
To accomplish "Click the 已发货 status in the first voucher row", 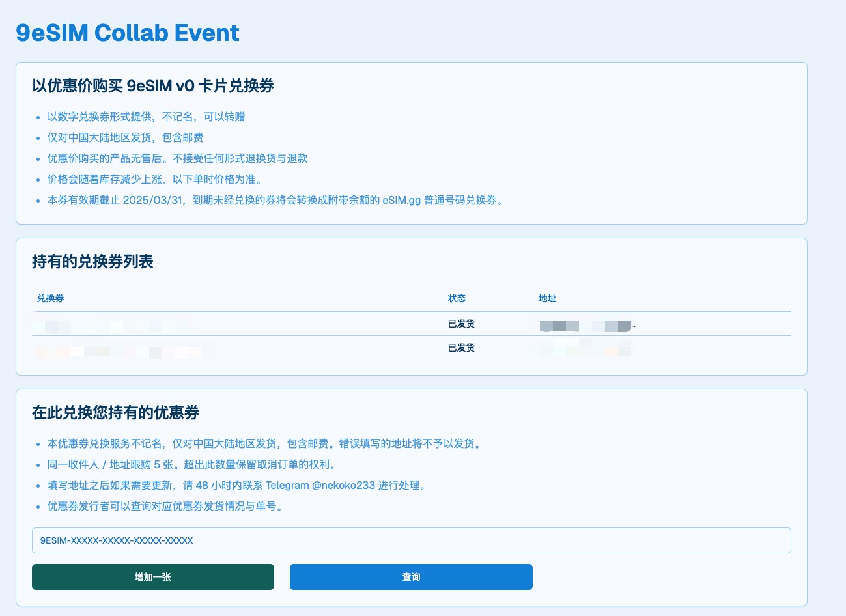I will click(461, 324).
